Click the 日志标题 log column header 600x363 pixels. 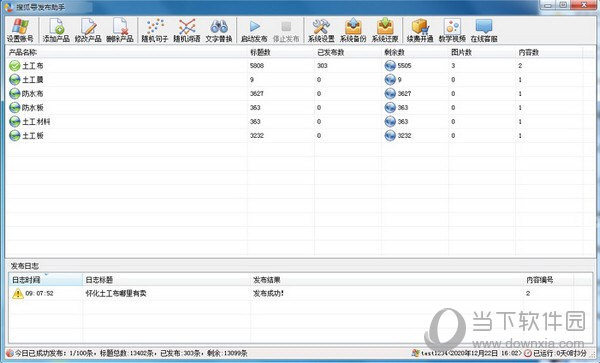[166, 280]
